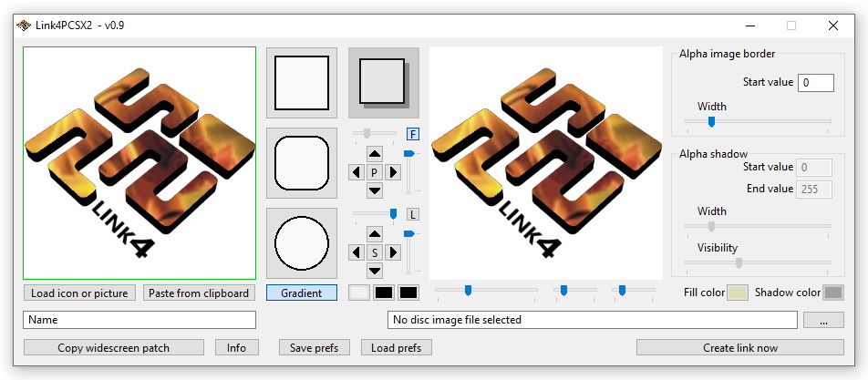Toggle the F button

pos(413,134)
